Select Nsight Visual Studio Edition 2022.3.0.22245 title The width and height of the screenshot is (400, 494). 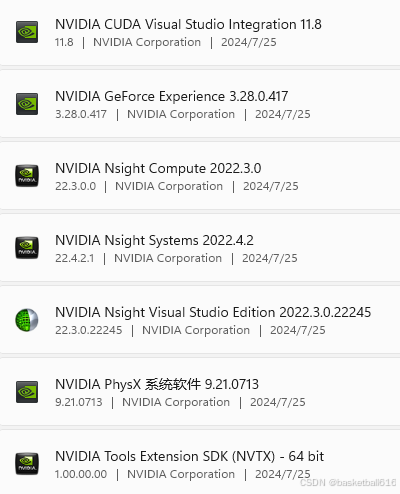pyautogui.click(x=213, y=312)
